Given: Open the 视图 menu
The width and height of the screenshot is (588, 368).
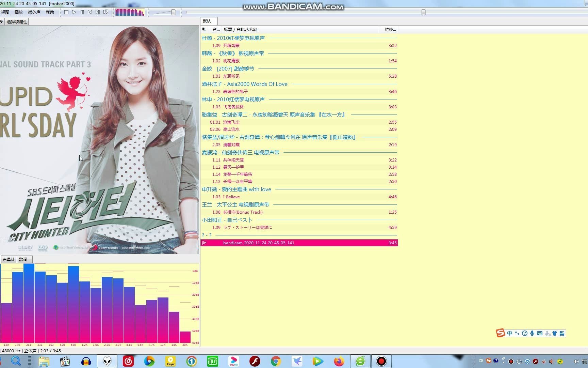Looking at the screenshot, I should [x=5, y=12].
